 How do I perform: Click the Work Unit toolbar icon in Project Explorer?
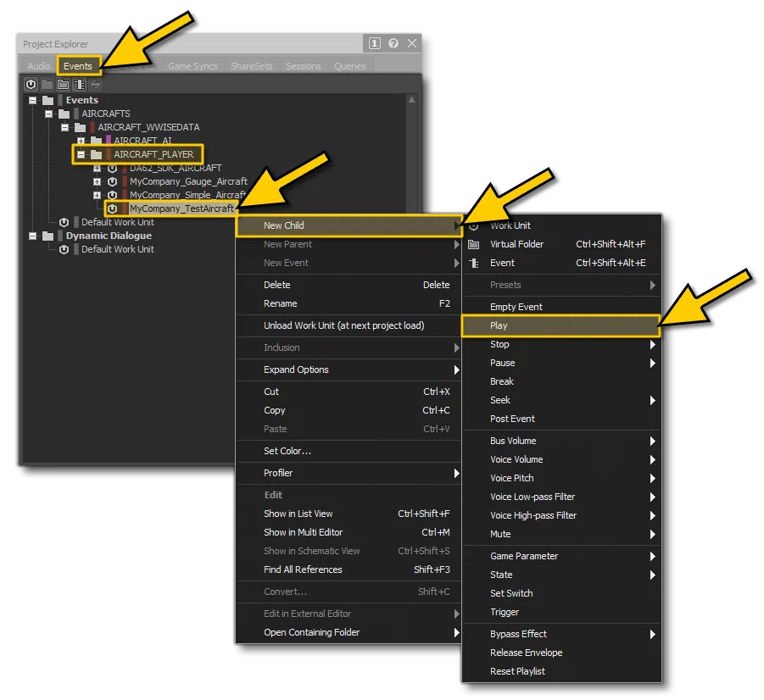pos(31,84)
